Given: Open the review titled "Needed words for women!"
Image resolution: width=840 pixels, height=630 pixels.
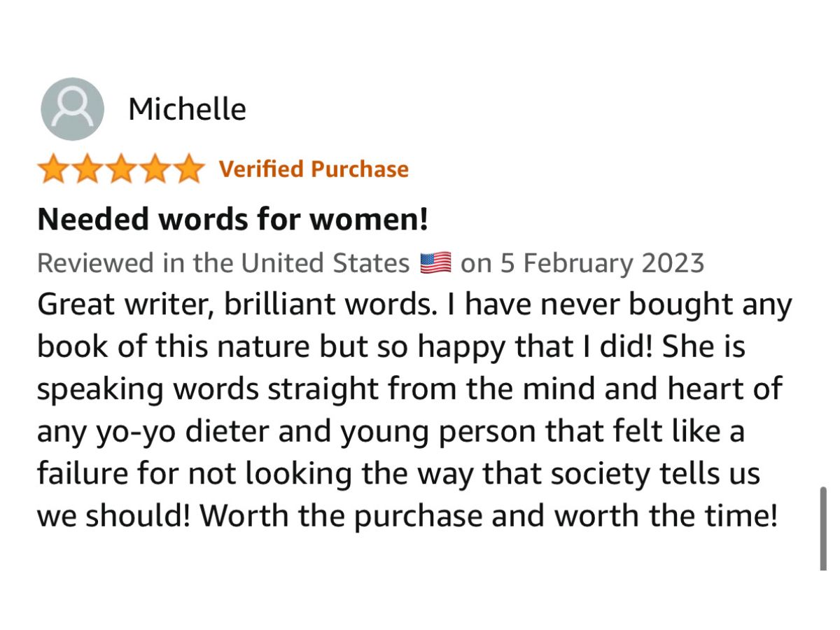Looking at the screenshot, I should (232, 220).
